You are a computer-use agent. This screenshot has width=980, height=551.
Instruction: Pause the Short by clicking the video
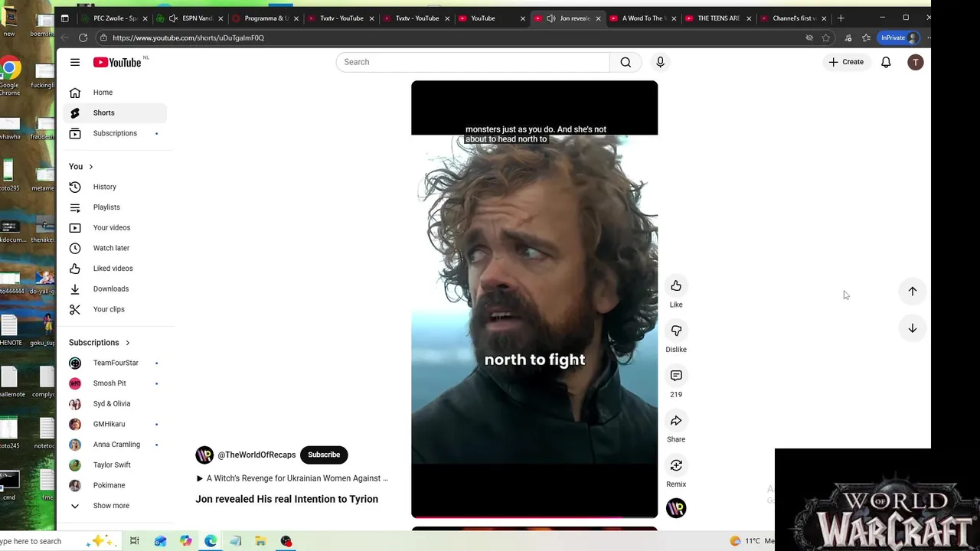point(534,299)
